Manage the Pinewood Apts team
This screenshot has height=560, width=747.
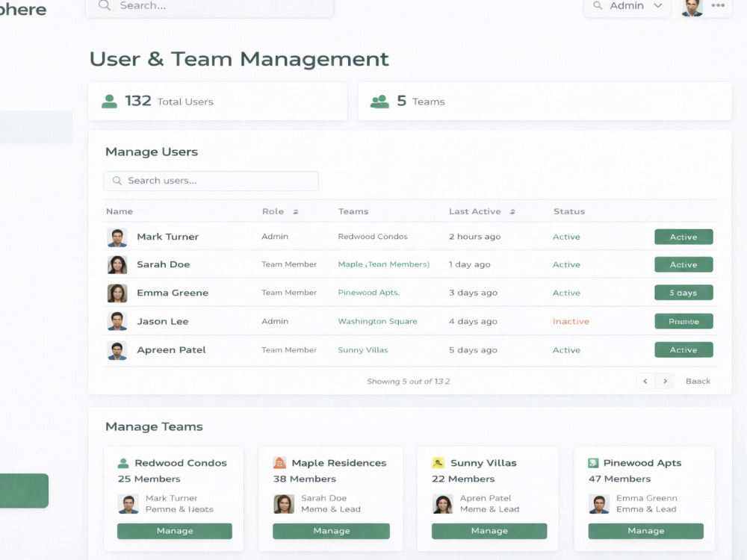[646, 531]
